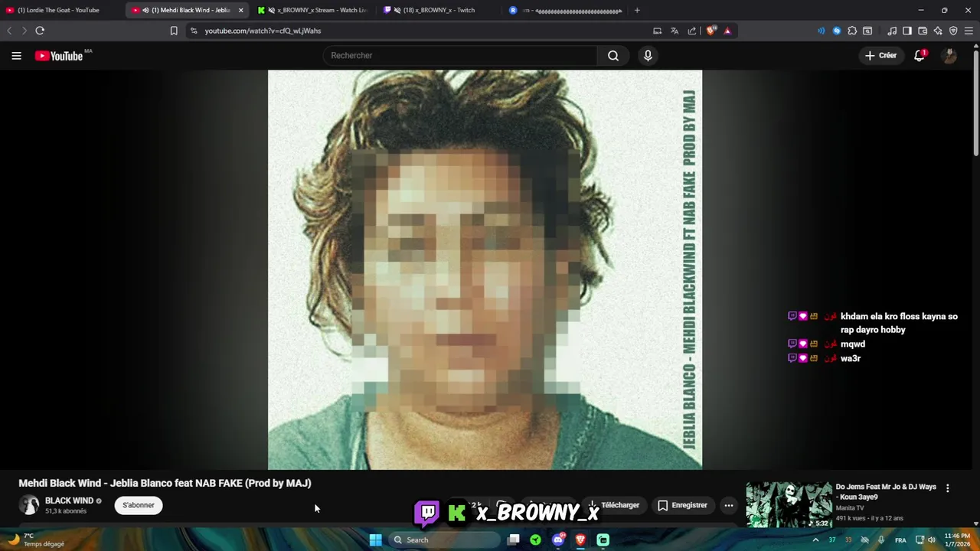The height and width of the screenshot is (551, 980).
Task: Toggle the browser sidebar panel
Action: click(907, 31)
